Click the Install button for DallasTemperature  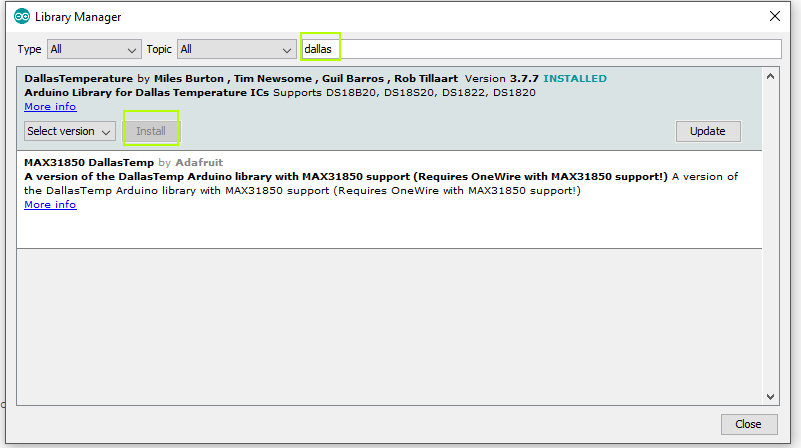click(x=151, y=131)
